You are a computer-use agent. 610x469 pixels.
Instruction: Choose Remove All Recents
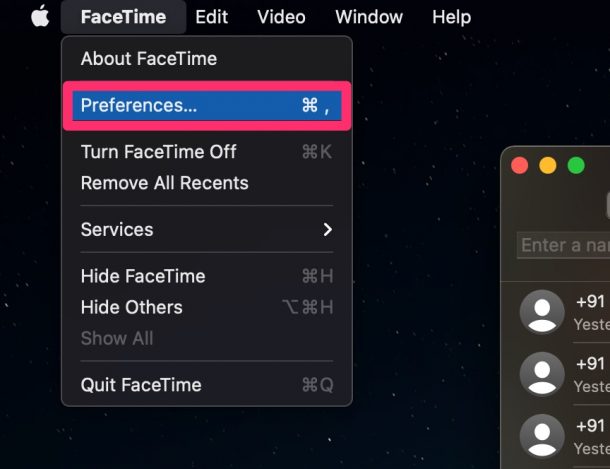164,183
